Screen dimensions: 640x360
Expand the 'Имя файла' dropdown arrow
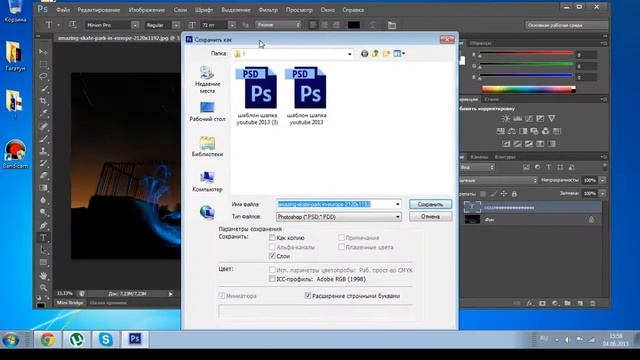point(398,204)
